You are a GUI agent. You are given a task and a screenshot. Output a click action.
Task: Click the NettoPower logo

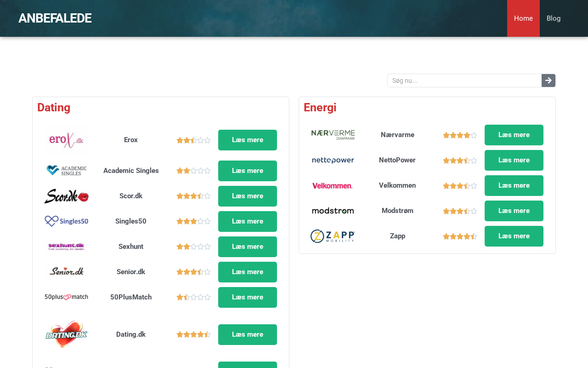(333, 161)
